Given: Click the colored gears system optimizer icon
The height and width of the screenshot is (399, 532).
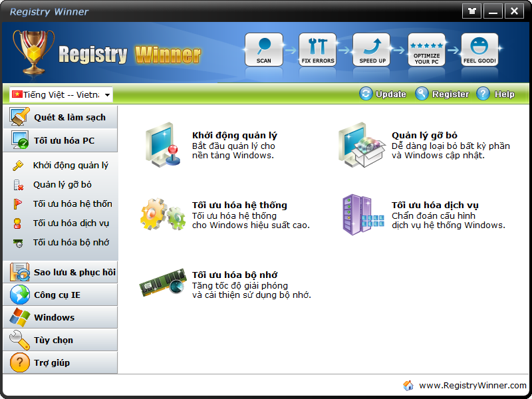Looking at the screenshot, I should coord(163,214).
